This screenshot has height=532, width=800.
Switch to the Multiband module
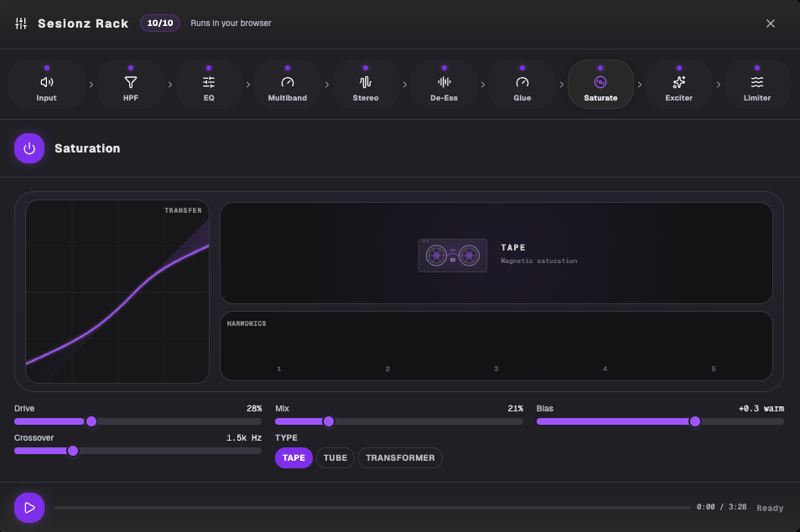pos(288,84)
